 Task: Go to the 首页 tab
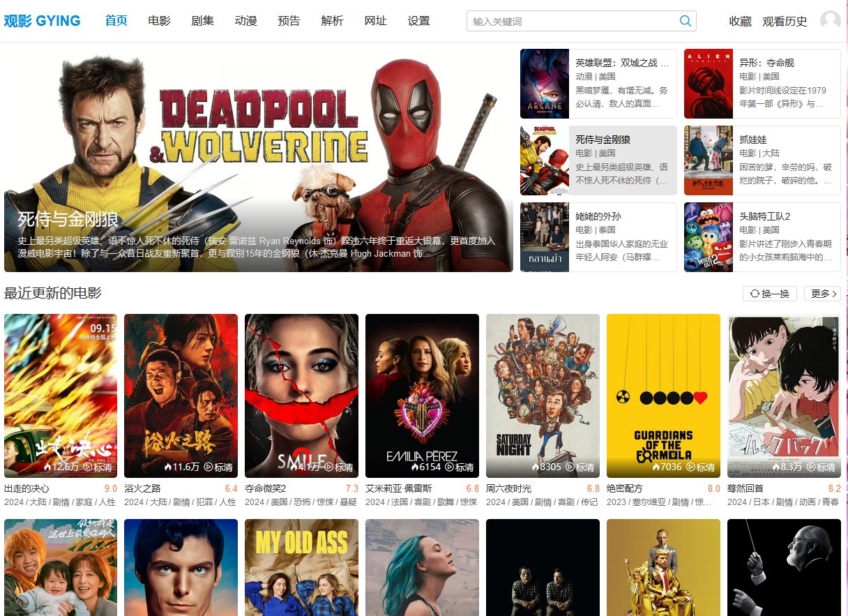116,21
